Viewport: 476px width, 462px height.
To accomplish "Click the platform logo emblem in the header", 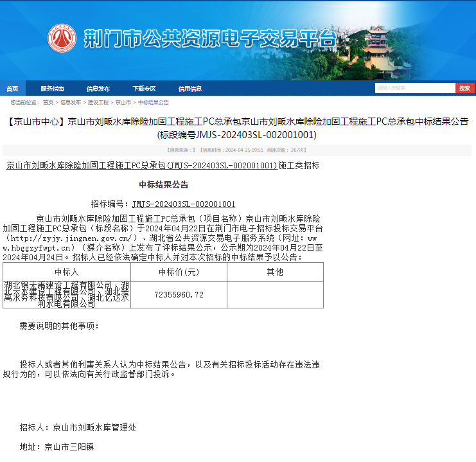I will 62,39.
